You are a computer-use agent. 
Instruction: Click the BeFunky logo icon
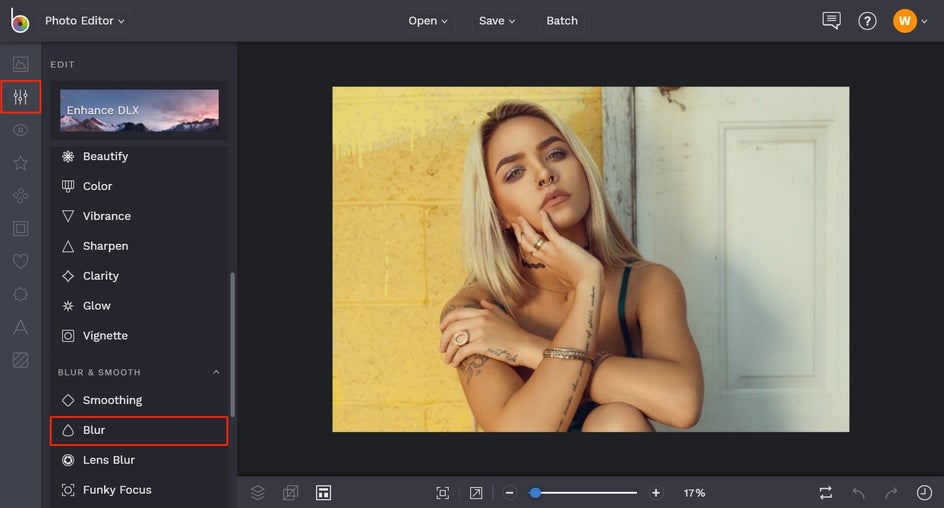(19, 20)
